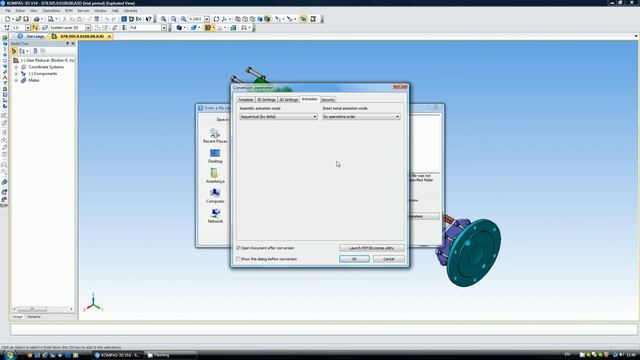This screenshot has width=640, height=360.
Task: Open the zoom scale value dropdown
Action: tap(207, 19)
